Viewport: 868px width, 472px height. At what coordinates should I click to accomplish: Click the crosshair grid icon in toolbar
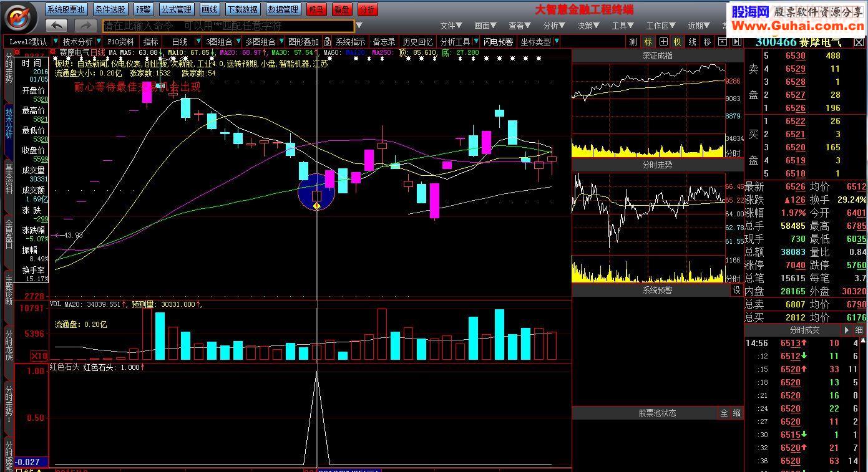tap(663, 42)
